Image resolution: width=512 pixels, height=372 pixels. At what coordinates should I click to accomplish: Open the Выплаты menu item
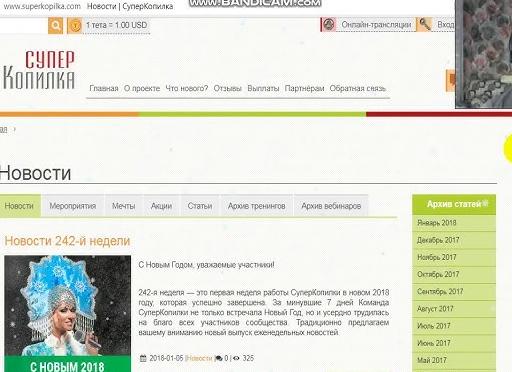[263, 89]
